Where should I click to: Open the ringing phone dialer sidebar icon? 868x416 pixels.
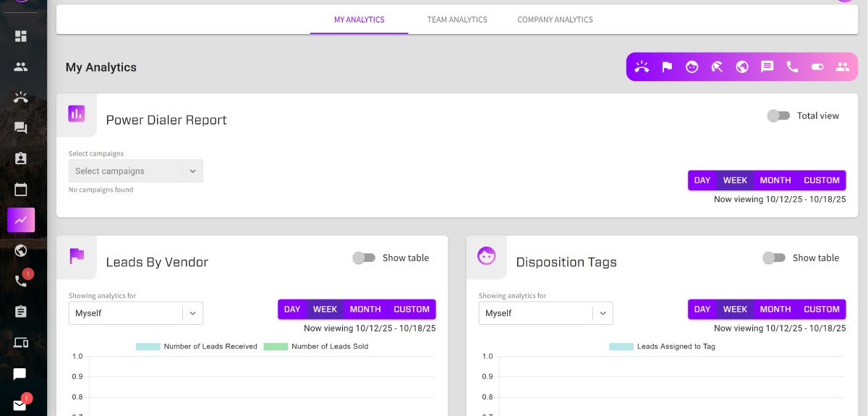[x=21, y=98]
